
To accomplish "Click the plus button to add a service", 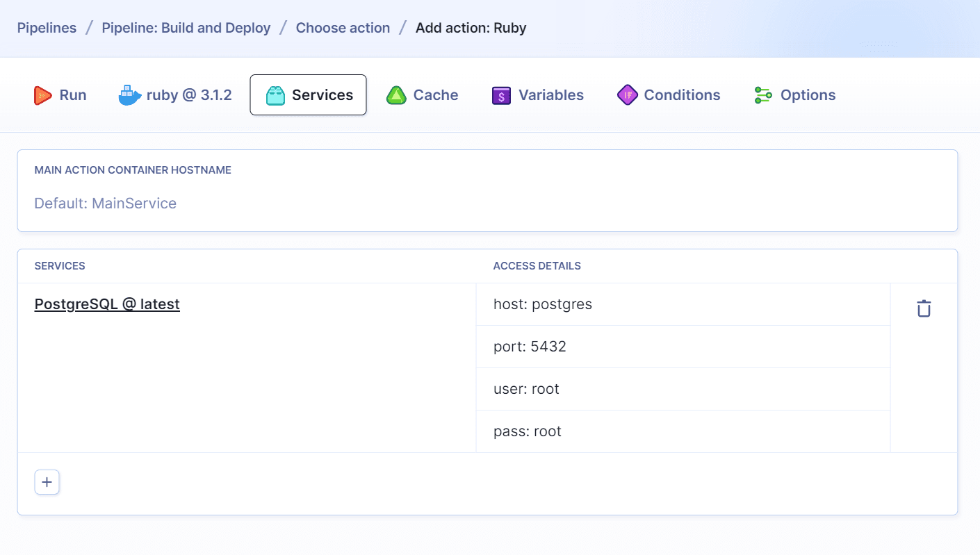I will point(47,481).
